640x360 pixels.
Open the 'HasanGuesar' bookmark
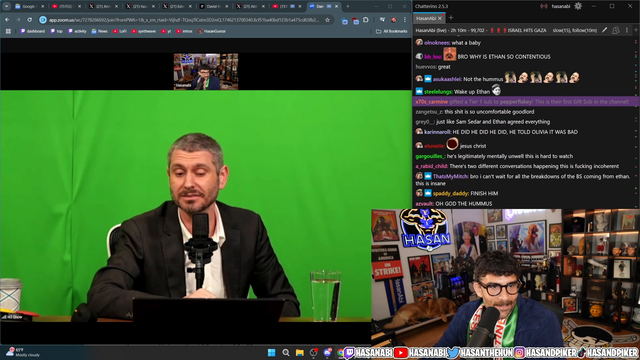click(211, 31)
